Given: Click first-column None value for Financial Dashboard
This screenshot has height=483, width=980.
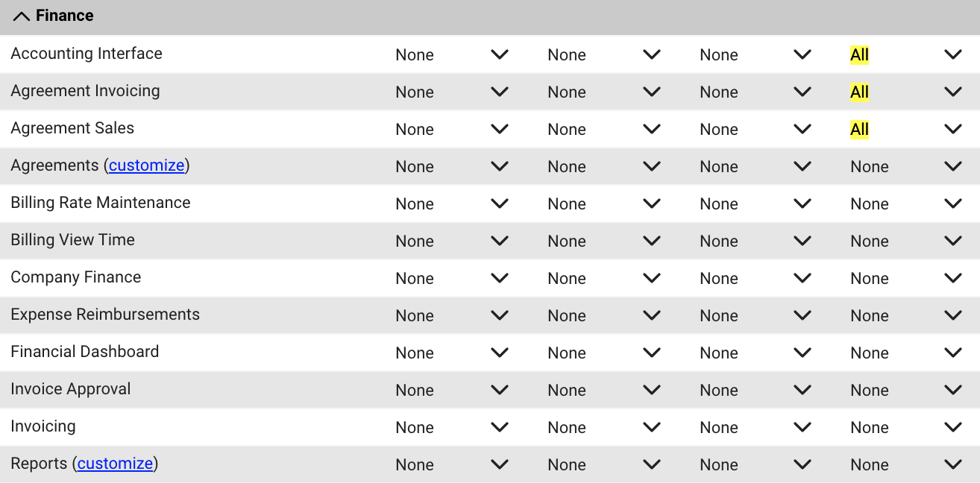Looking at the screenshot, I should pyautogui.click(x=415, y=353).
